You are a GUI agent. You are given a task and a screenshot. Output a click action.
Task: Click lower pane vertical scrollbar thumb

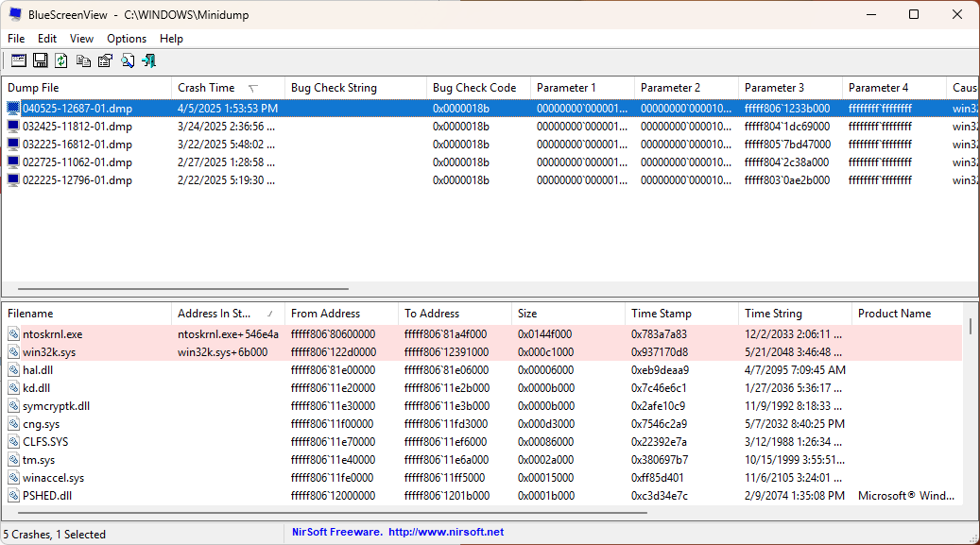pyautogui.click(x=970, y=326)
